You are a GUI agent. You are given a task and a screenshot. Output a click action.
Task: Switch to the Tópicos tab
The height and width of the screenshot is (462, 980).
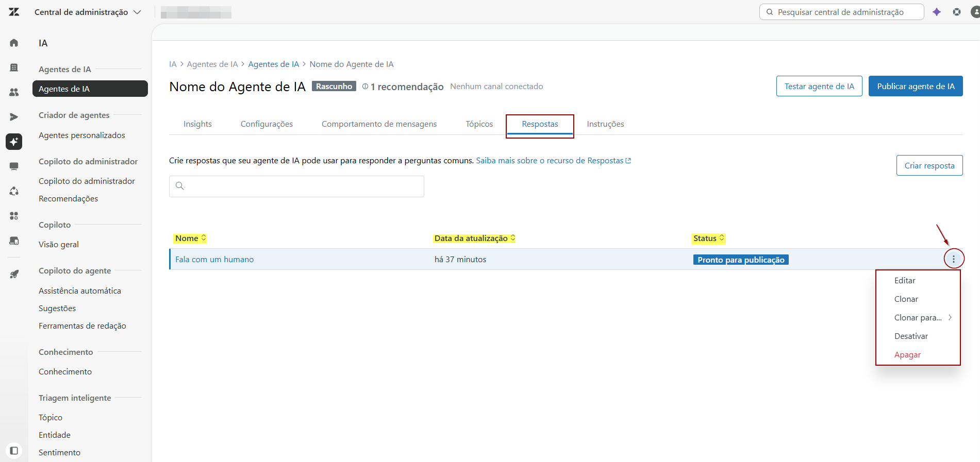(x=479, y=124)
